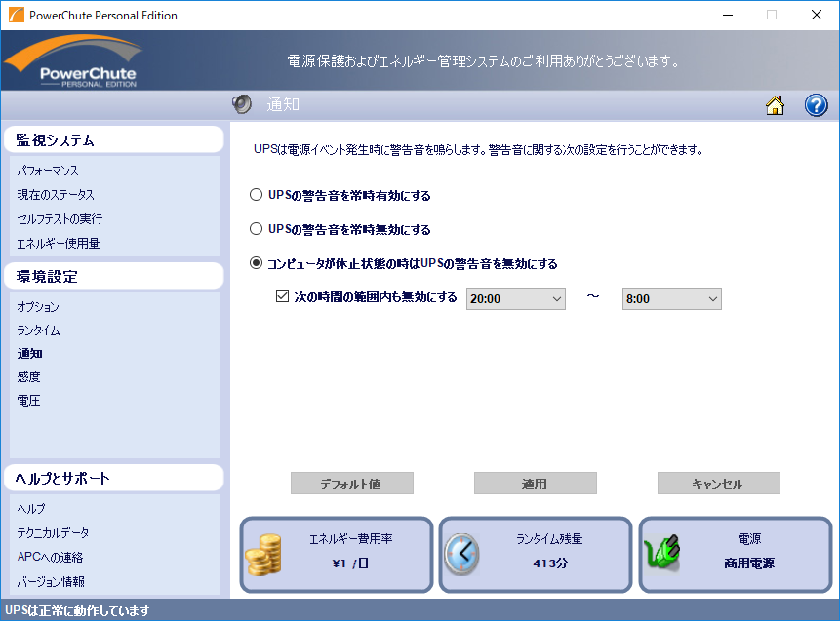Click the 413分 runtime value
840x621 pixels.
pos(550,563)
